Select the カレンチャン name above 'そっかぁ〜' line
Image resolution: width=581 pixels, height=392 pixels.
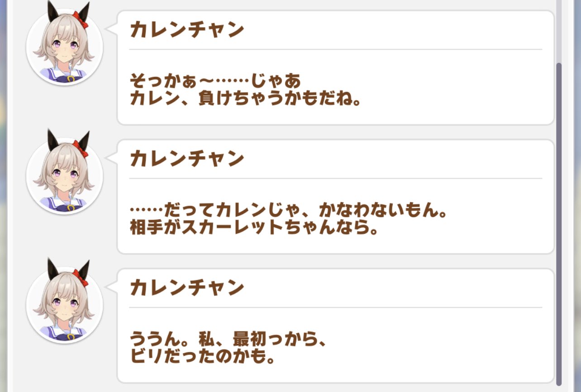tap(187, 30)
